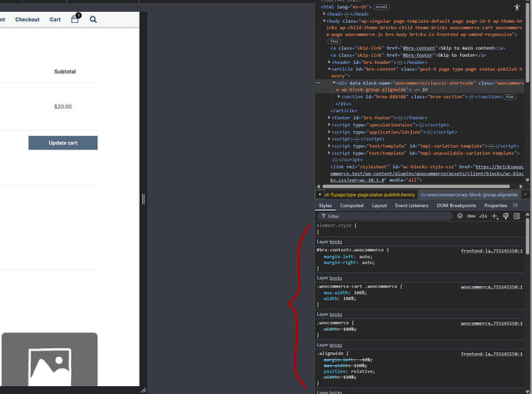532x394 pixels.
Task: Open the site search magnifier icon
Action: (93, 19)
